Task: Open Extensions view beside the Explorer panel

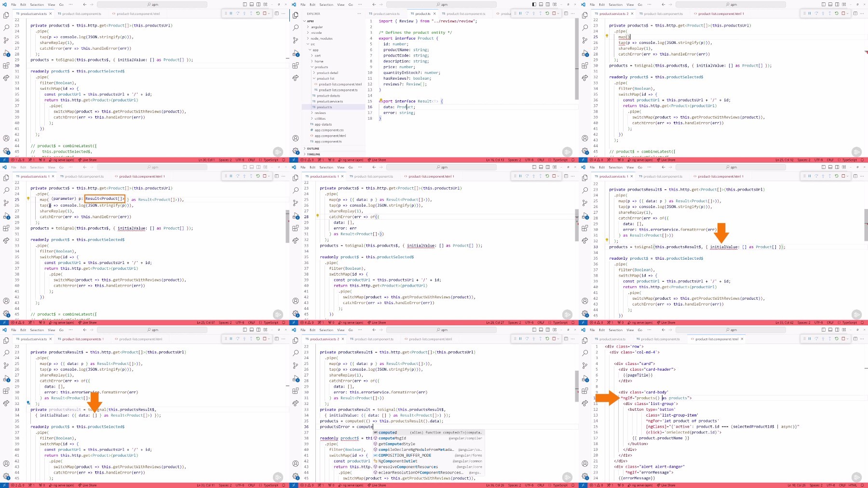Action: 296,66
